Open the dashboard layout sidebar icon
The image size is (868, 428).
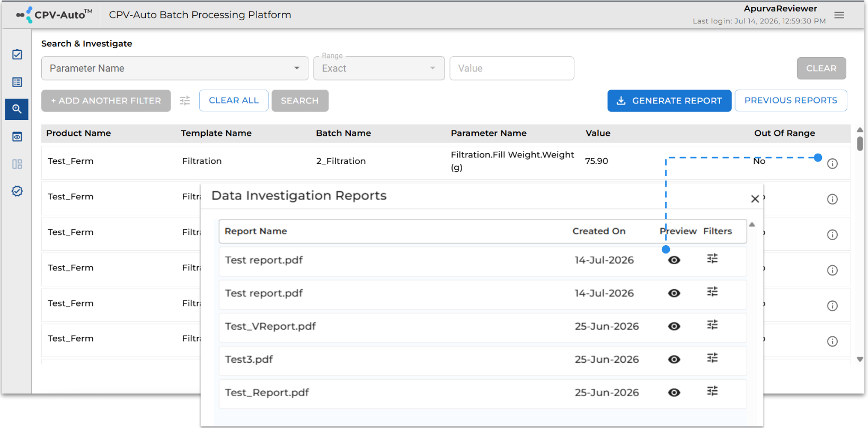pyautogui.click(x=17, y=164)
